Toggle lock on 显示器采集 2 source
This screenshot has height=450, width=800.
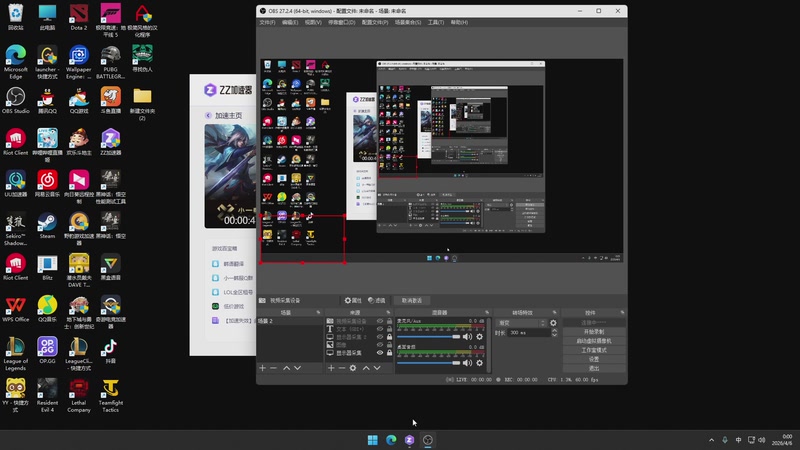[389, 337]
